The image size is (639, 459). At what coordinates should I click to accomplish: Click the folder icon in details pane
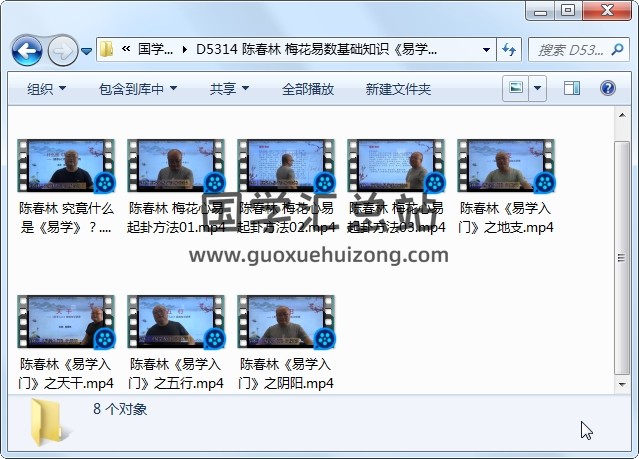(50, 421)
